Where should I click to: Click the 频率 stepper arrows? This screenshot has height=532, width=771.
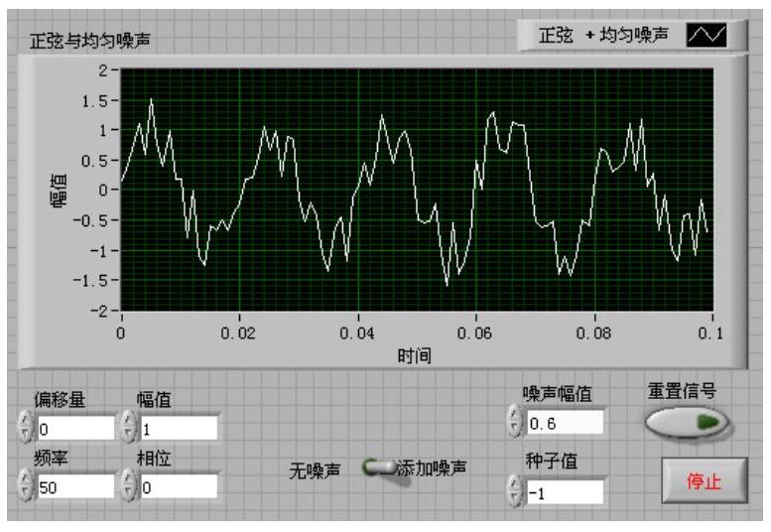[26, 484]
